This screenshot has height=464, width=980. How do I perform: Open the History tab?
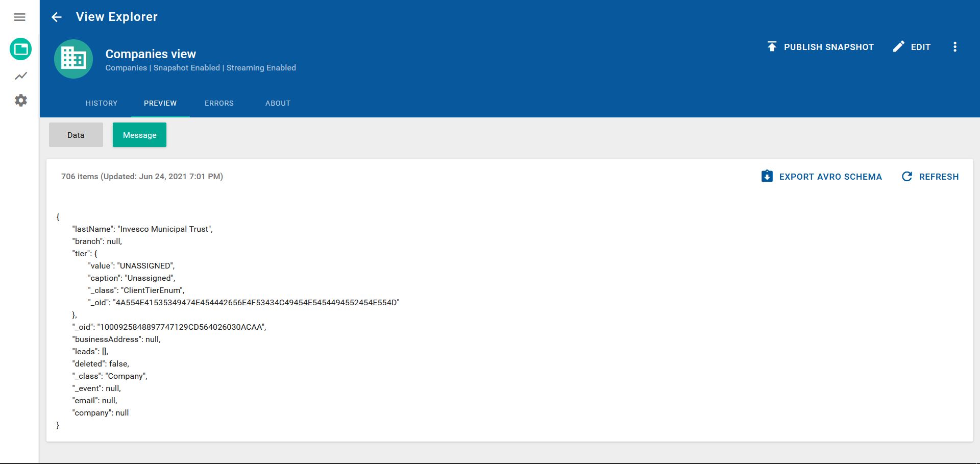click(101, 103)
